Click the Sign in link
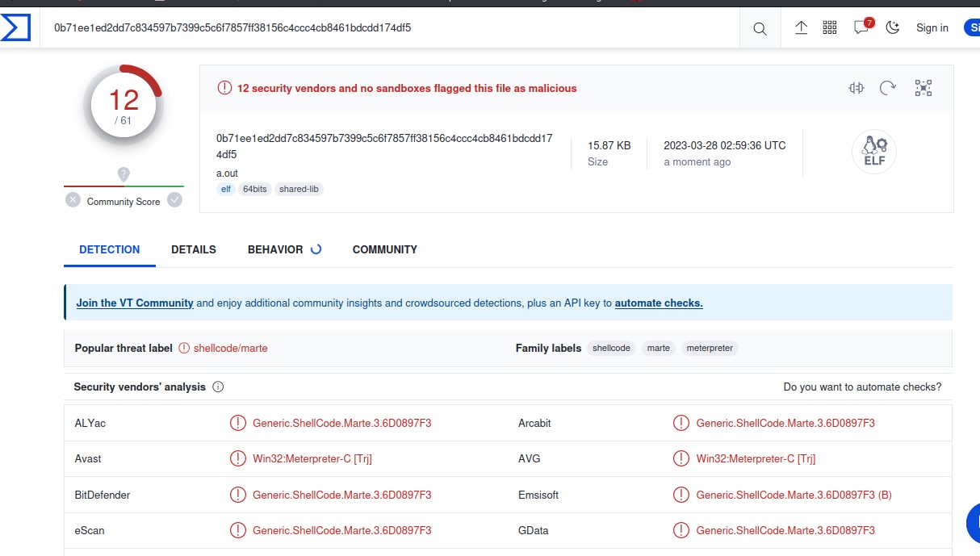 coord(932,27)
